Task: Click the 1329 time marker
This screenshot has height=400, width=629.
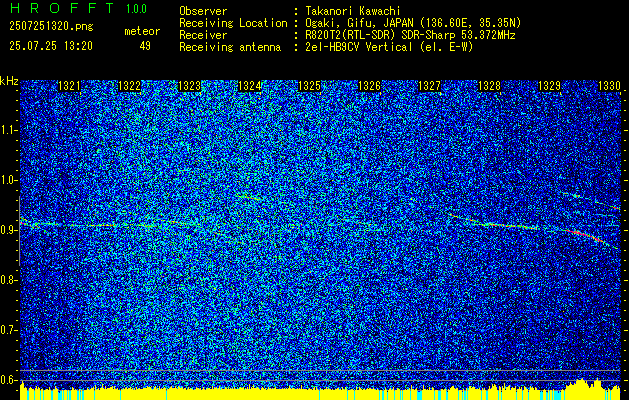Action: pyautogui.click(x=550, y=86)
